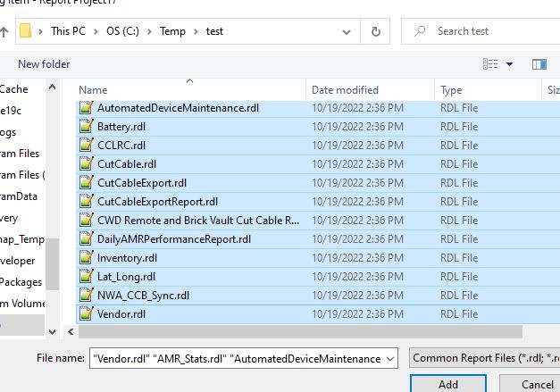
Task: Select the Cache folder in tree
Action: point(13,89)
